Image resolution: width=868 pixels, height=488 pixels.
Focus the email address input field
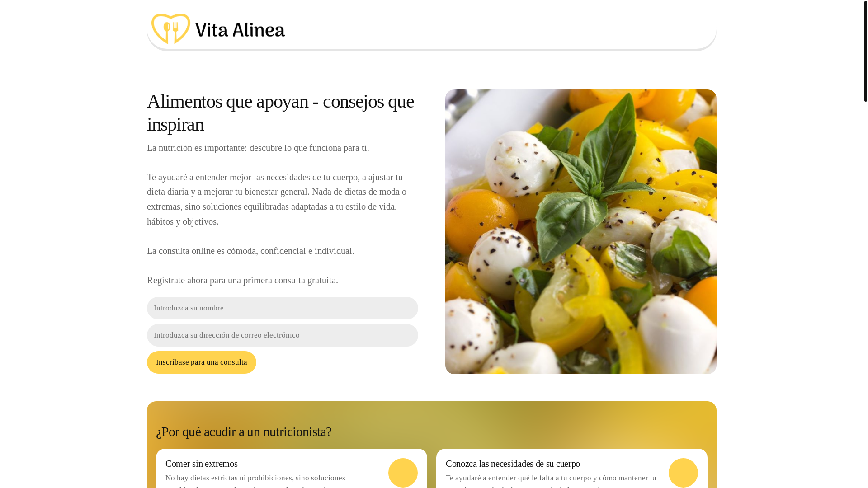(x=282, y=335)
